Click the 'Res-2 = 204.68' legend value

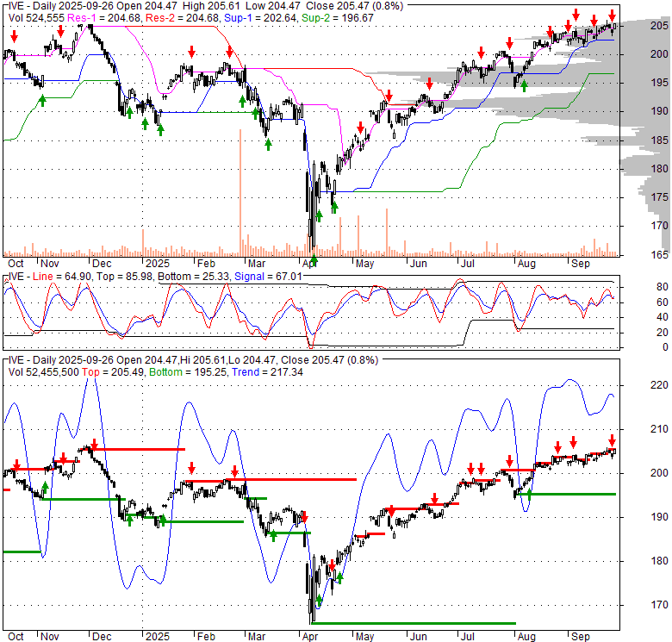pyautogui.click(x=183, y=18)
